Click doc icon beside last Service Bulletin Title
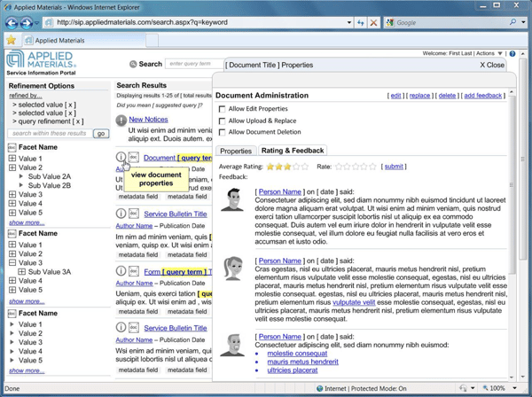The height and width of the screenshot is (397, 532). click(134, 327)
